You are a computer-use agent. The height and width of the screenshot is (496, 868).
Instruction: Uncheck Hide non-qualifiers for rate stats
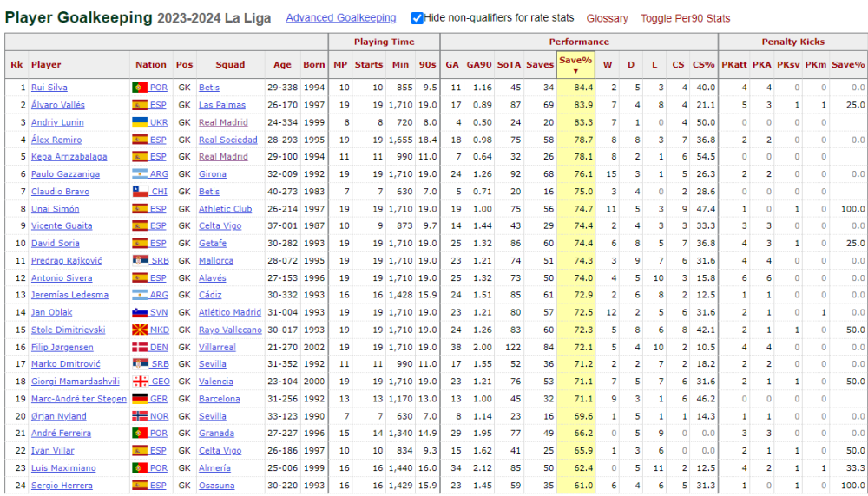pyautogui.click(x=417, y=18)
